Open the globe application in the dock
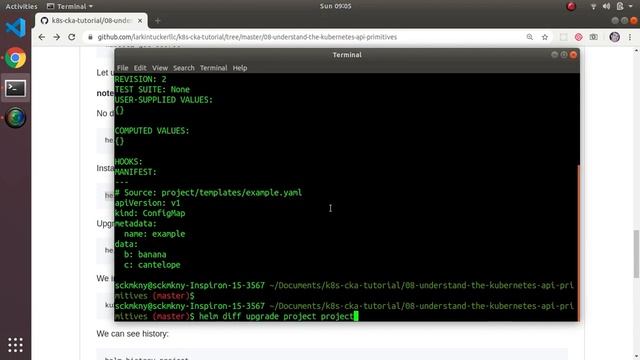The height and width of the screenshot is (360, 640). coord(16,118)
